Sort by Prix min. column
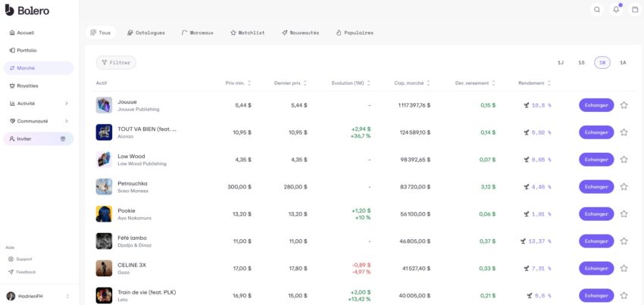 point(238,83)
